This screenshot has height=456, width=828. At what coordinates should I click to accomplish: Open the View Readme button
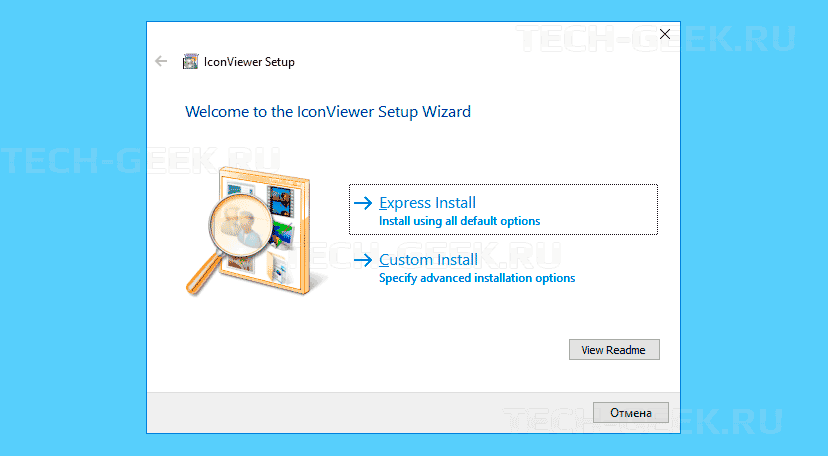[x=614, y=350]
